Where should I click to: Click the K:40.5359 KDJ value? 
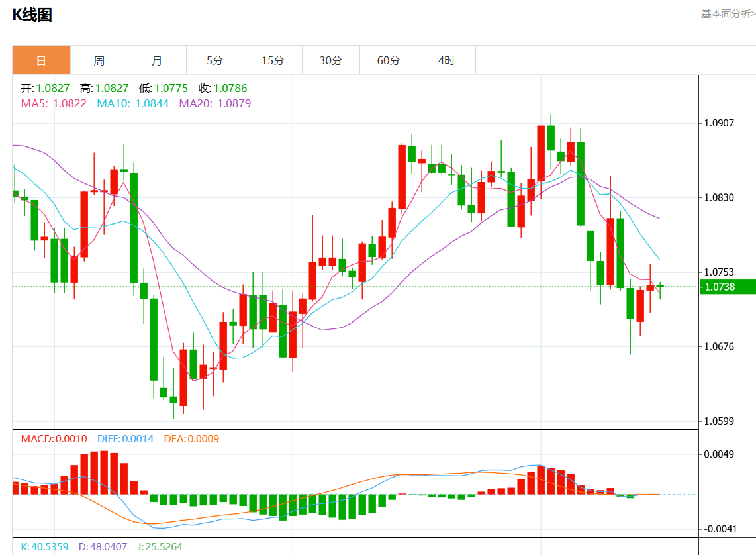pos(45,547)
